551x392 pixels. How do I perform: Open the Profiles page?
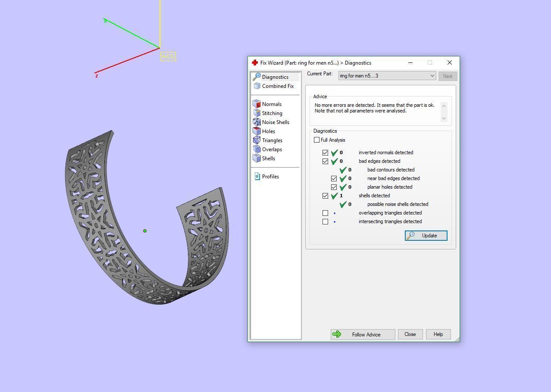click(270, 176)
